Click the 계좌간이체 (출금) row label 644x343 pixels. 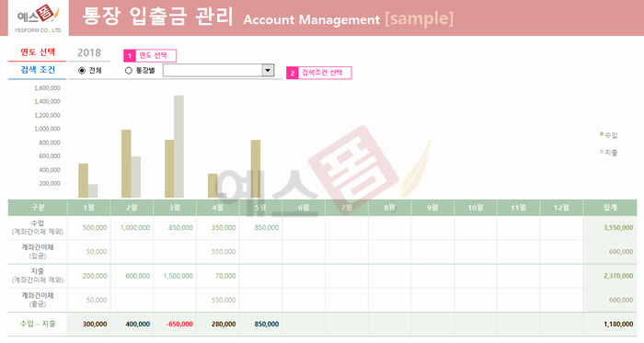click(x=38, y=300)
